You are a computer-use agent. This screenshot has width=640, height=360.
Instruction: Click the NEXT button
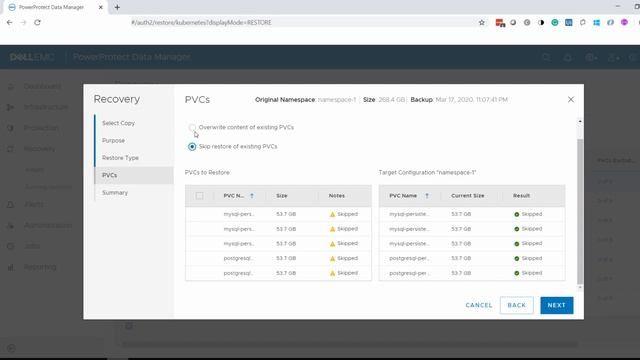[557, 305]
